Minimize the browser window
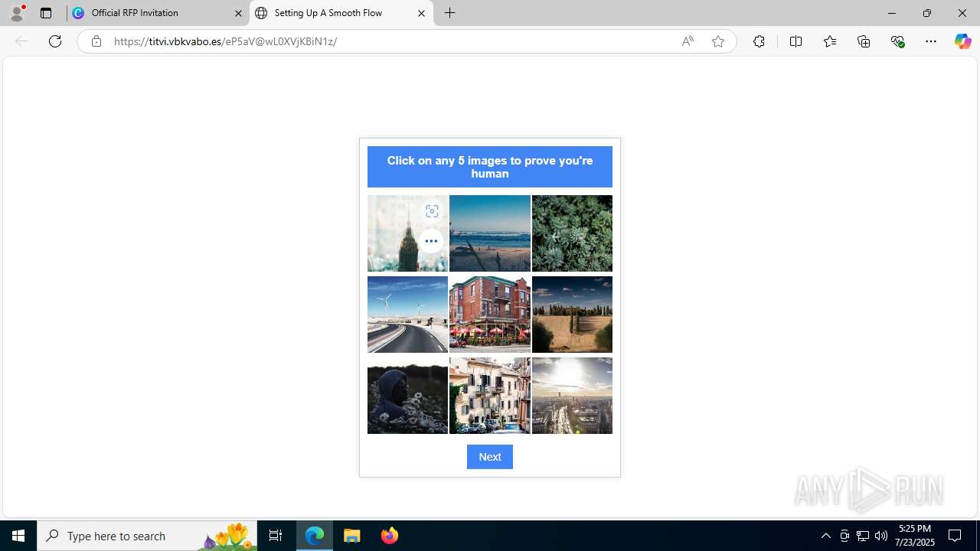This screenshot has width=980, height=551. click(891, 13)
